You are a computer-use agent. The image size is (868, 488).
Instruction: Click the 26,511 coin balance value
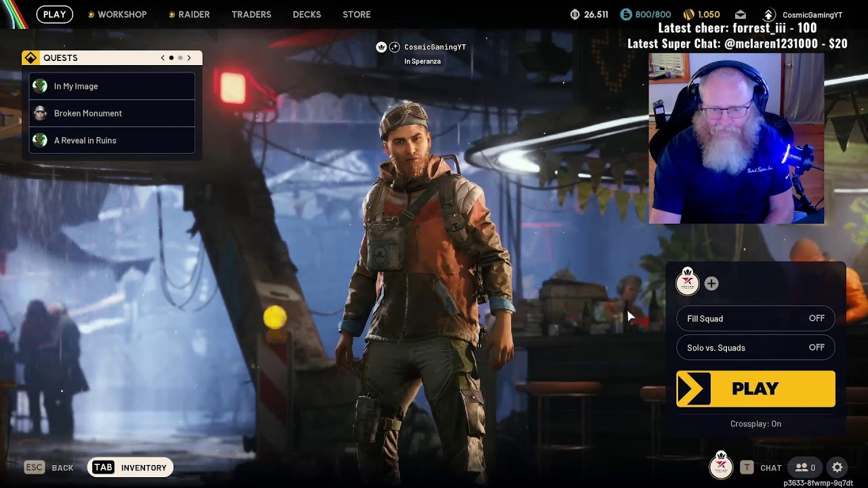pos(596,15)
